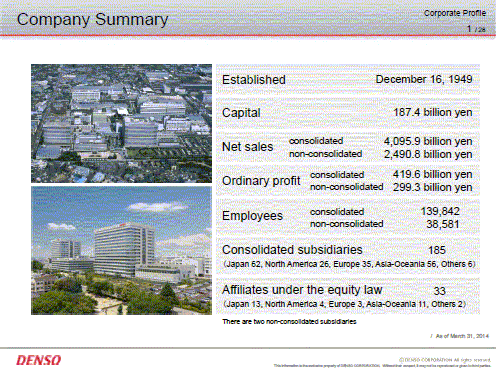The height and width of the screenshot is (372, 497).
Task: Click the Company Summary title
Action: 92,19
